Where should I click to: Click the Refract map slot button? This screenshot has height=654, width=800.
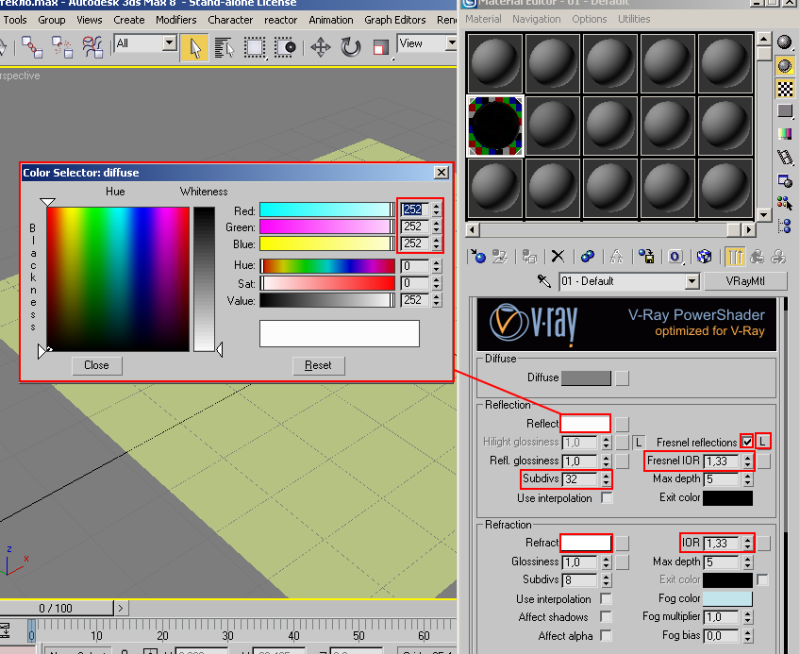(x=622, y=543)
